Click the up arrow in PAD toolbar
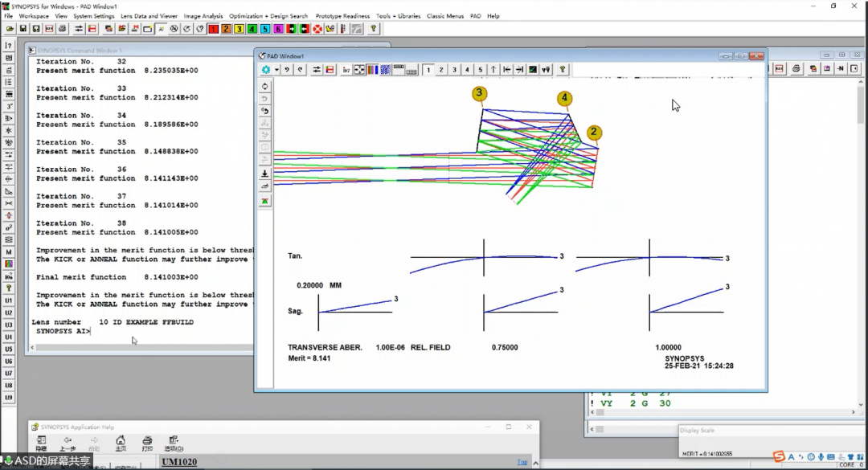868x470 pixels. 493,70
